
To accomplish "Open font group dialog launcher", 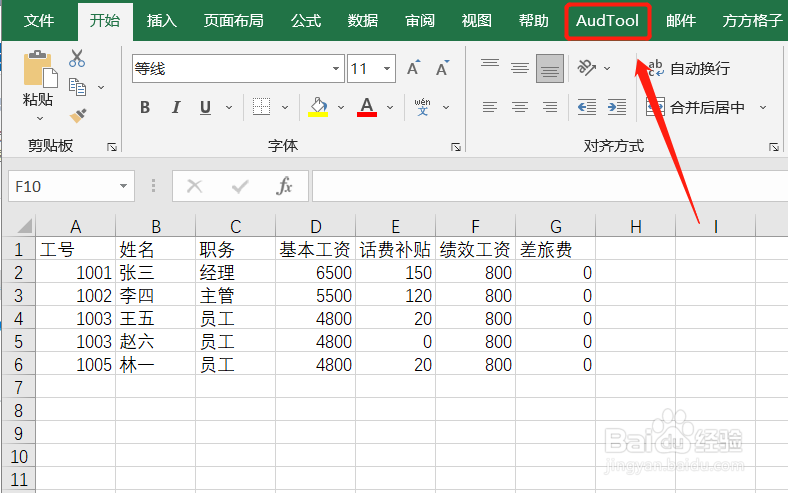I will pyautogui.click(x=456, y=147).
